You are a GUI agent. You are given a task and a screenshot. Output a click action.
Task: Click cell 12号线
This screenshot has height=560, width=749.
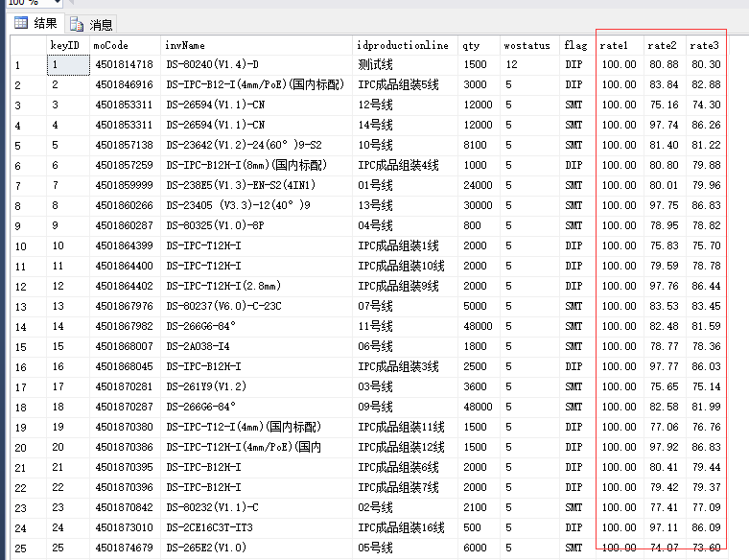click(405, 105)
